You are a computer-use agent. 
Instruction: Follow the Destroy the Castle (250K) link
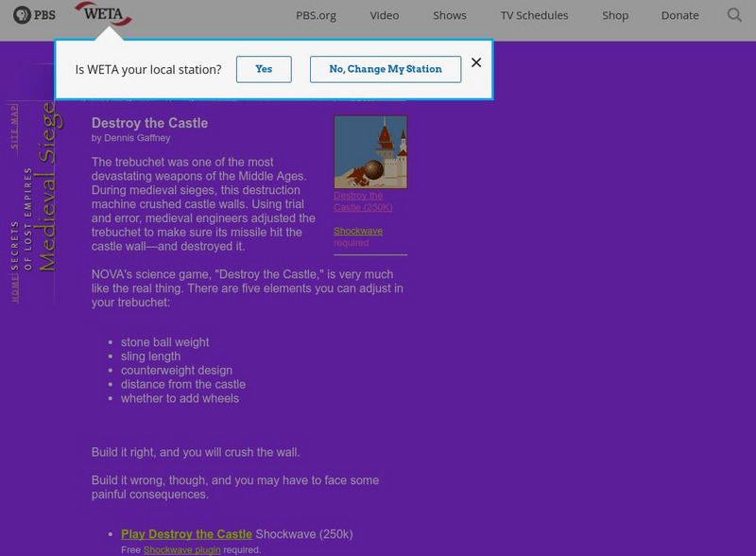click(363, 201)
